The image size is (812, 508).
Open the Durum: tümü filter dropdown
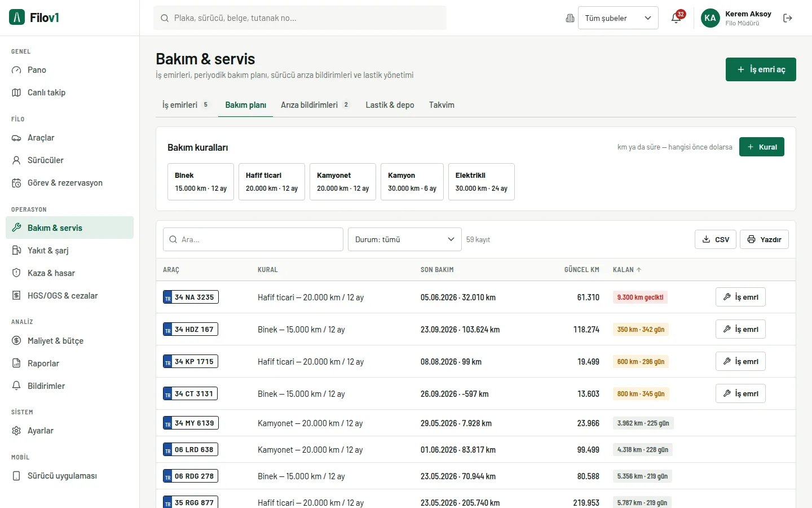click(x=405, y=239)
